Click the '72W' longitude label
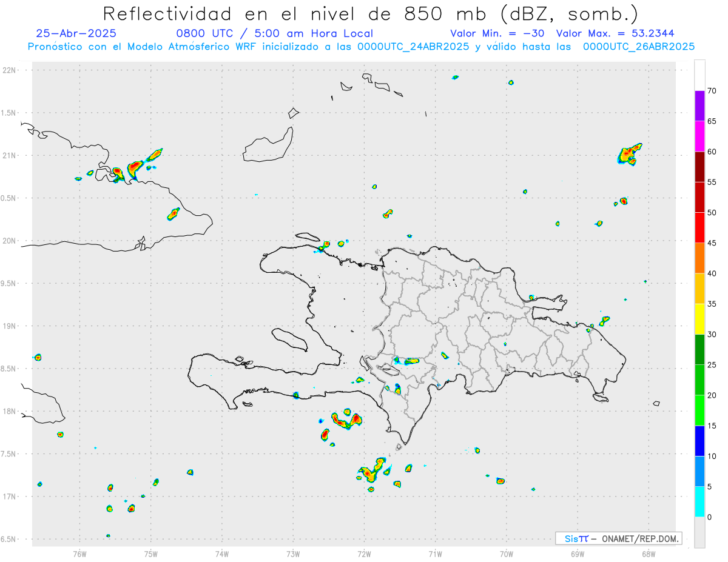 click(x=364, y=554)
